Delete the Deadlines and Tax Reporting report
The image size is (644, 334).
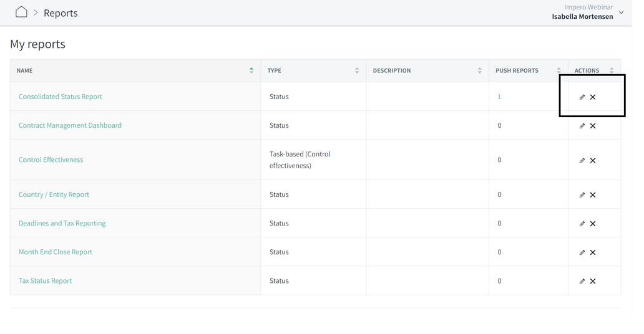[x=593, y=224]
